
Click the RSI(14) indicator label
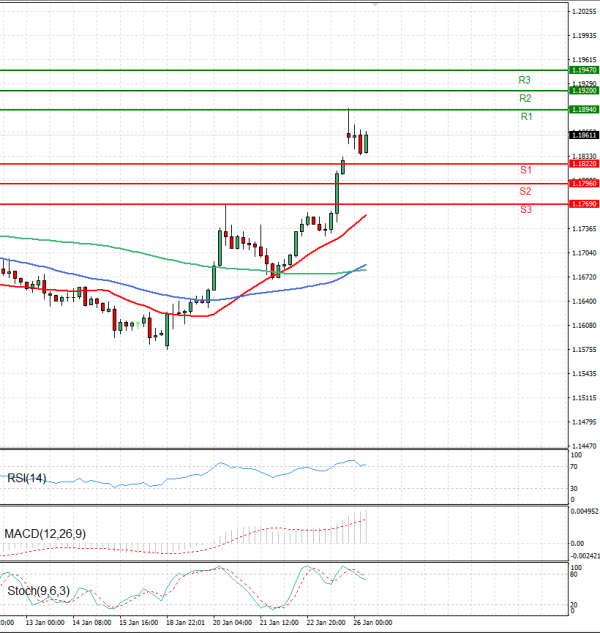27,478
